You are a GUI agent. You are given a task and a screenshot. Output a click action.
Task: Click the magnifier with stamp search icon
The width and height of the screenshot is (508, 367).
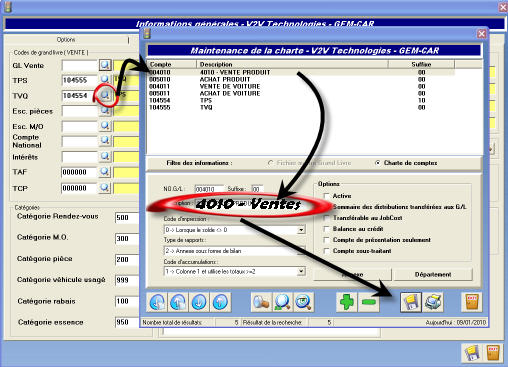[x=261, y=302]
